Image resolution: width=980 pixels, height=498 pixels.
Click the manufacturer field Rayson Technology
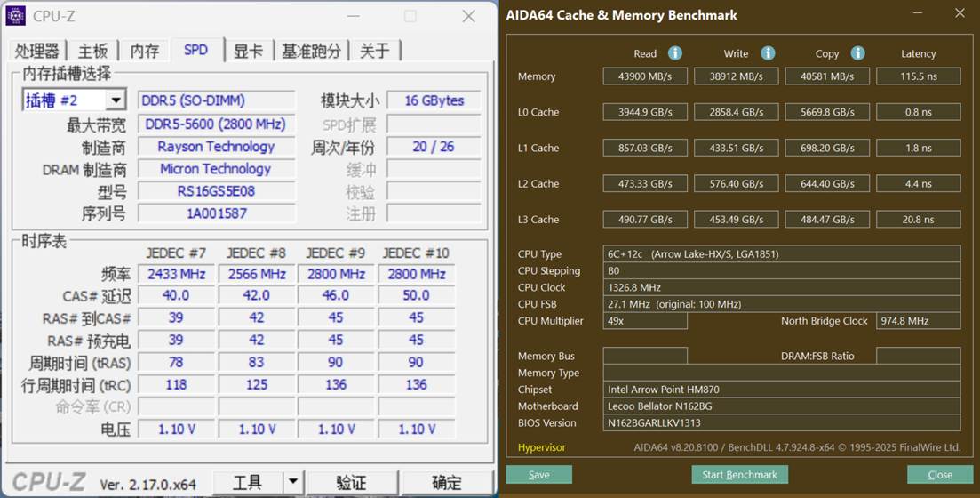216,147
